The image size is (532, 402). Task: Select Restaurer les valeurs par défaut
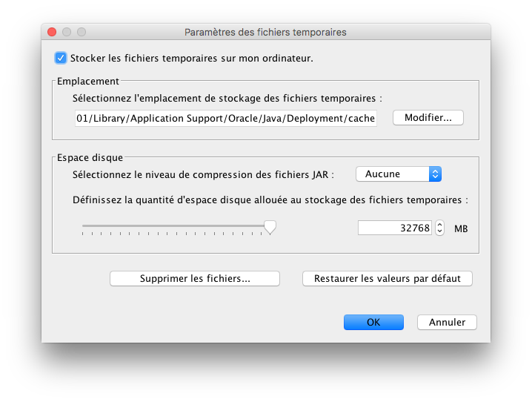tap(388, 279)
